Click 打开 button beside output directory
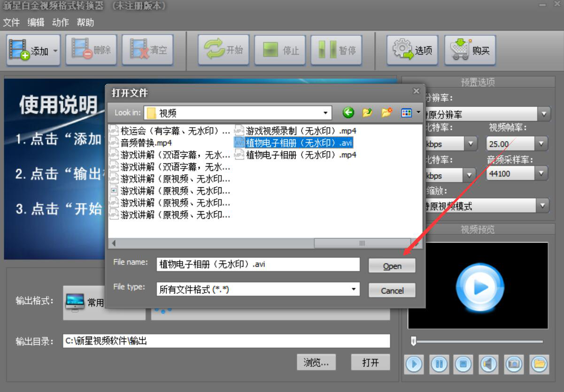564x392 pixels. tap(371, 362)
